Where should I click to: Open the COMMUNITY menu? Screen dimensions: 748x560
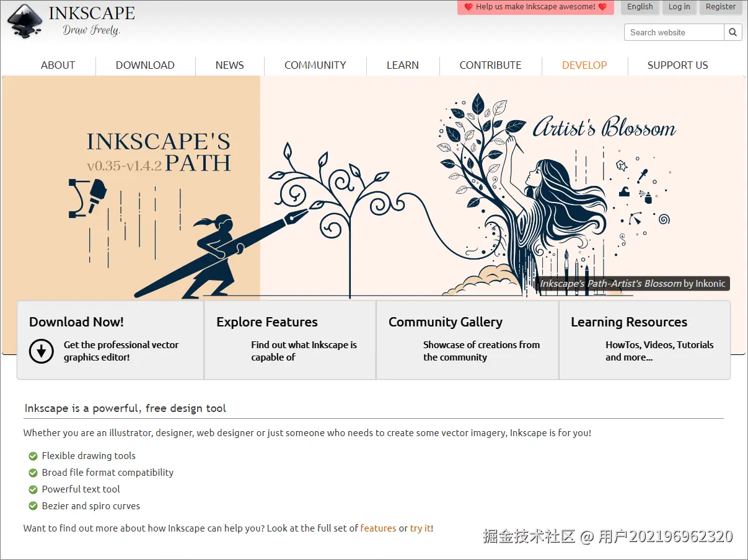[315, 65]
